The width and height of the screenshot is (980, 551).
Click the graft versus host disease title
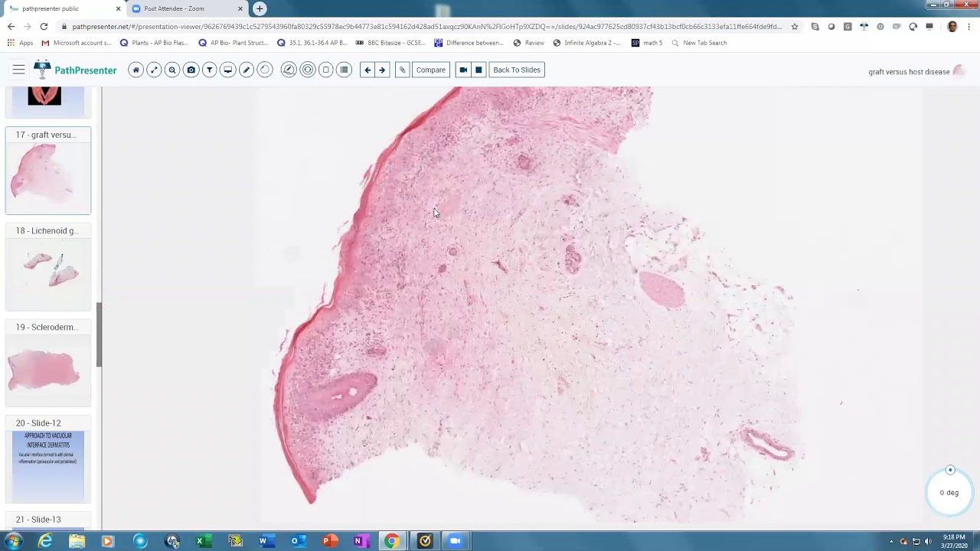[909, 72]
